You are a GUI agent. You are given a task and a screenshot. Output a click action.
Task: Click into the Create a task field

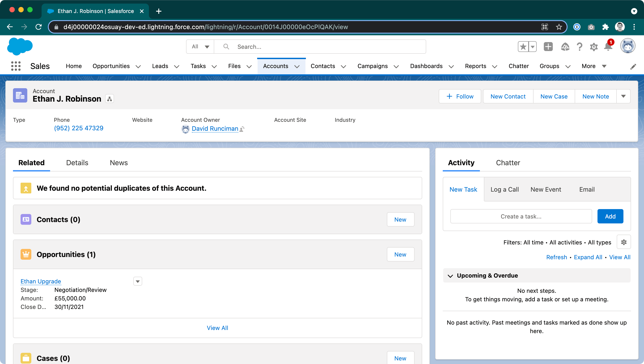pos(521,216)
